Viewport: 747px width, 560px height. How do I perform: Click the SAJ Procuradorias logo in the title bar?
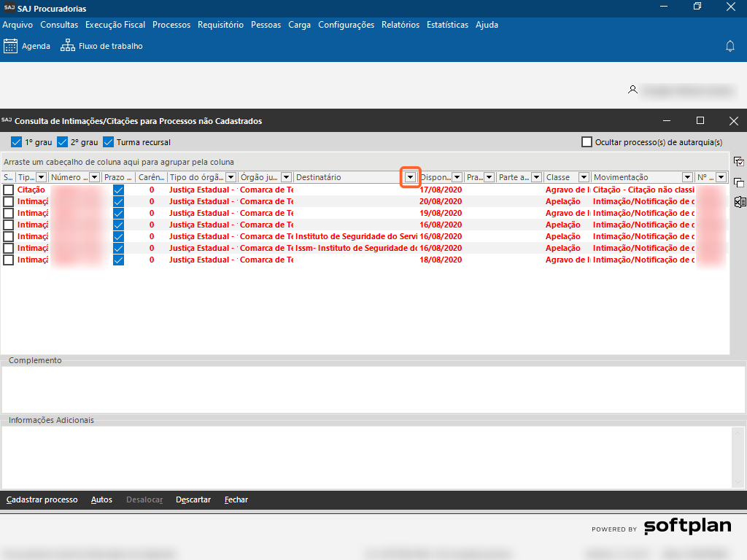pyautogui.click(x=9, y=8)
